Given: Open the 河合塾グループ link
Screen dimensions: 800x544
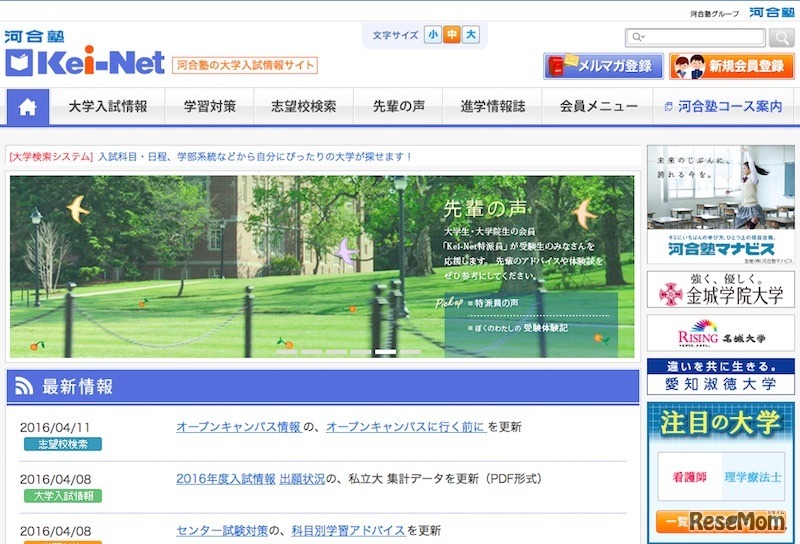Looking at the screenshot, I should coord(714,14).
